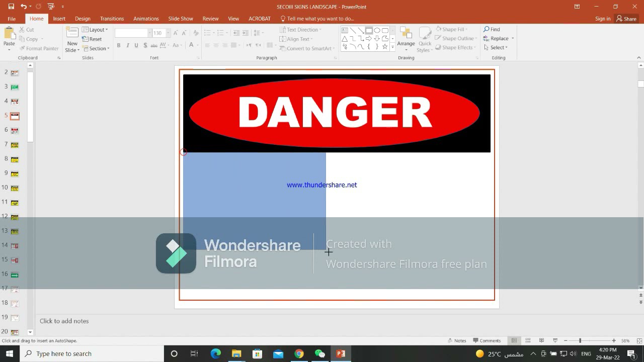Select slide 3 thumbnail
This screenshot has height=362, width=644.
pyautogui.click(x=15, y=87)
